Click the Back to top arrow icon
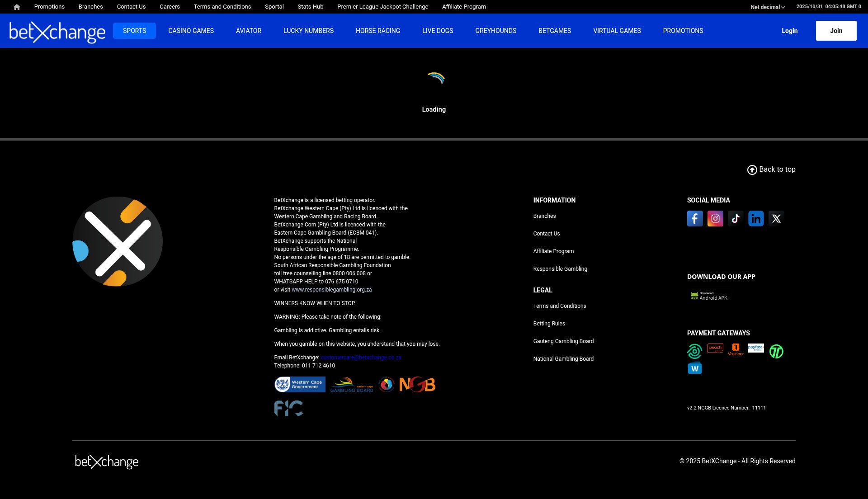868x499 pixels. pyautogui.click(x=752, y=170)
